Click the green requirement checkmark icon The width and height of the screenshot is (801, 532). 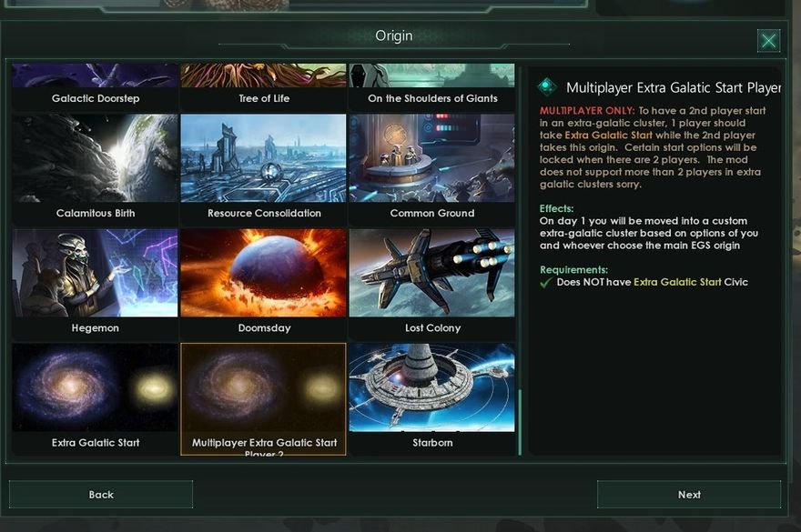[546, 282]
